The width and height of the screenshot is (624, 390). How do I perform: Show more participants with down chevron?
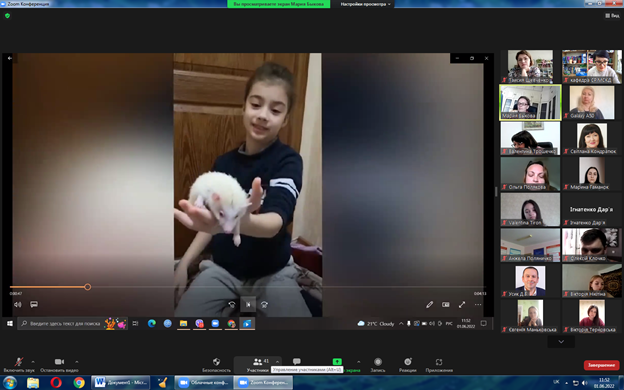click(x=561, y=341)
